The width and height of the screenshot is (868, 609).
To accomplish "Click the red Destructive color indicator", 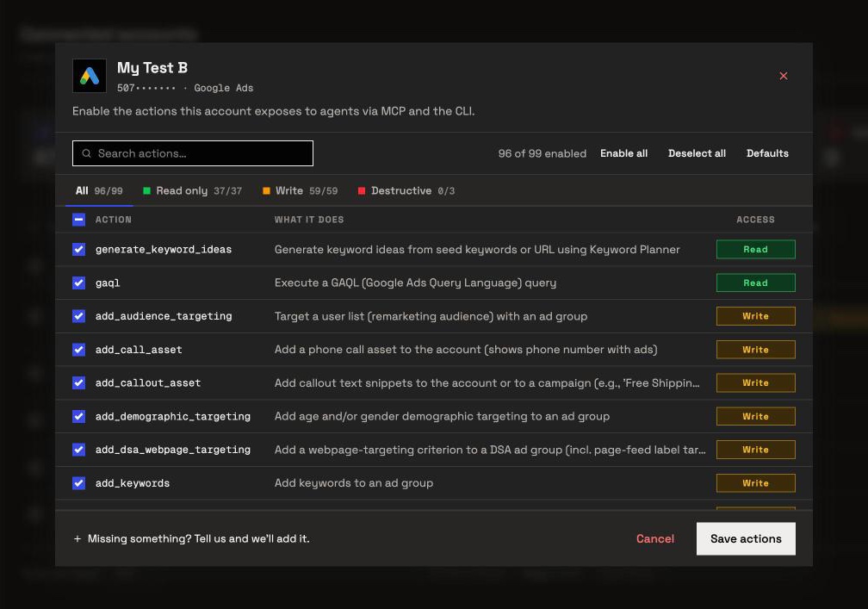I will click(362, 191).
